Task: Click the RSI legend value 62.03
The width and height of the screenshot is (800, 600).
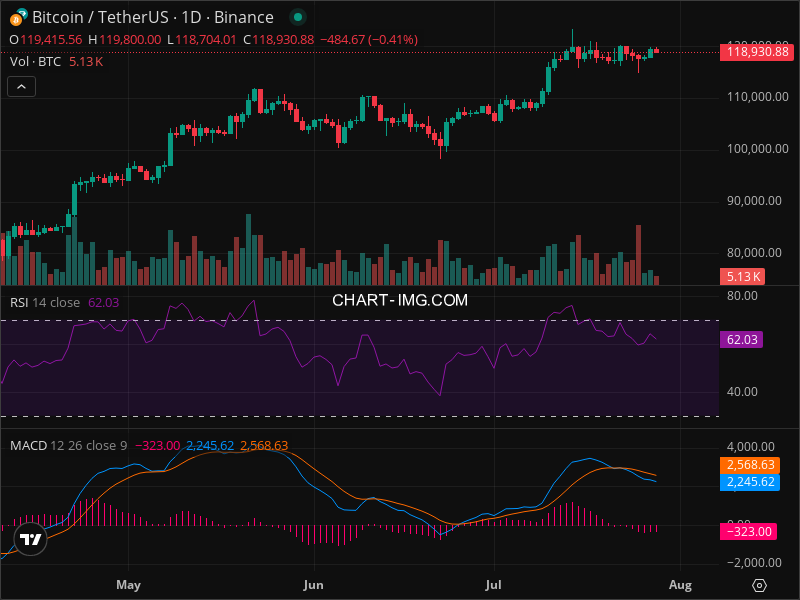Action: [x=104, y=303]
